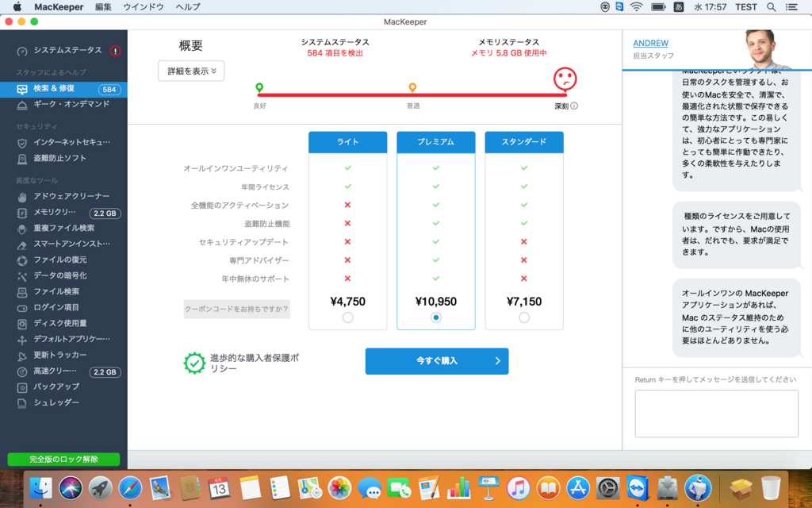Launch Safari from the Dock
812x508 pixels.
click(x=130, y=488)
